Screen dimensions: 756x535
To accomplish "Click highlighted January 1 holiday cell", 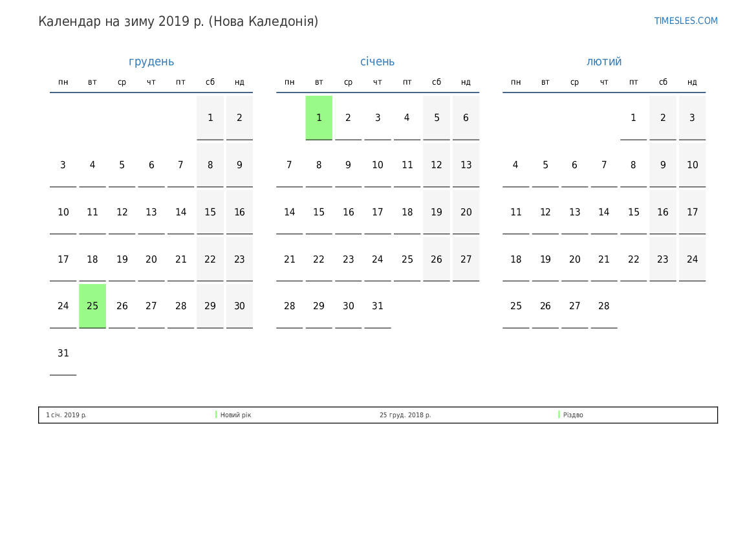I will 319,118.
